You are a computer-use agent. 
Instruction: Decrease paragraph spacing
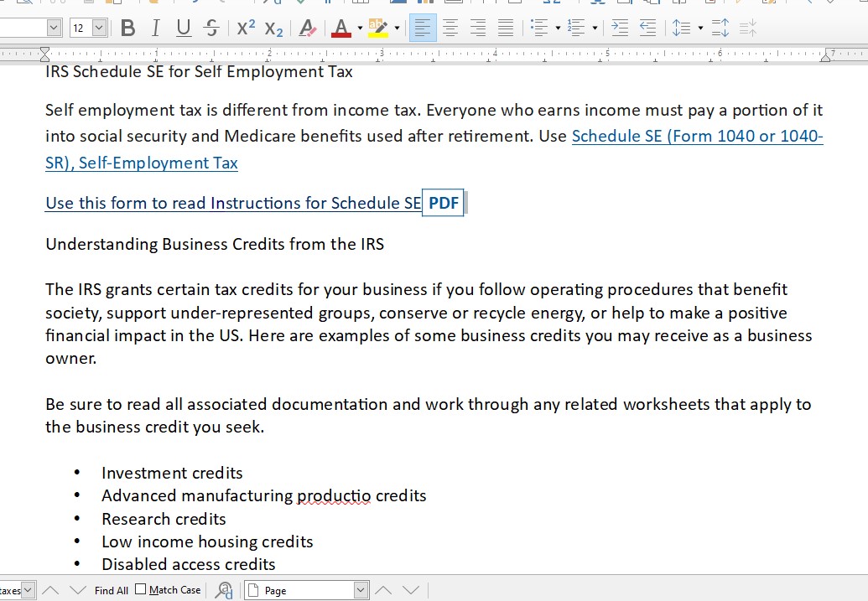(x=747, y=28)
